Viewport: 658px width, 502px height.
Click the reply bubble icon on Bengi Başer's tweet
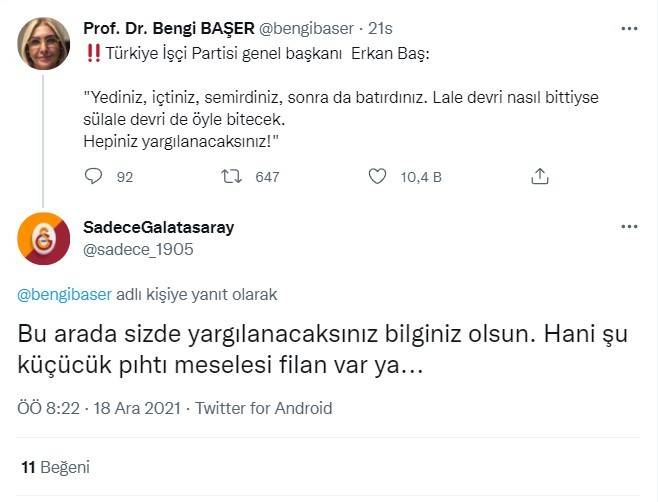pos(94,177)
